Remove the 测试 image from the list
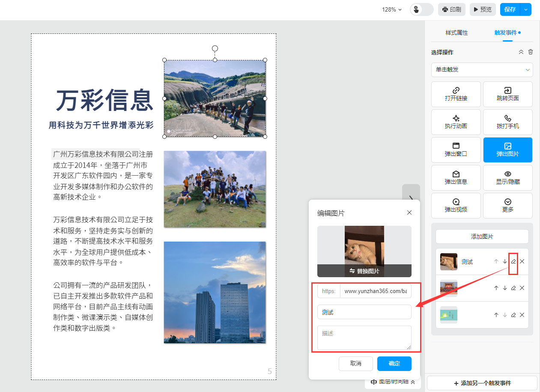Screen dimensions: 540x392 tap(522, 262)
